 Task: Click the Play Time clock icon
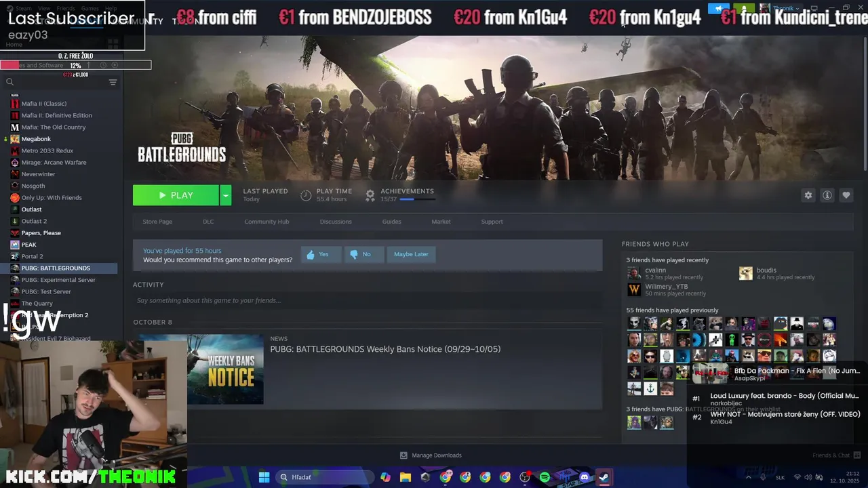[x=306, y=195]
